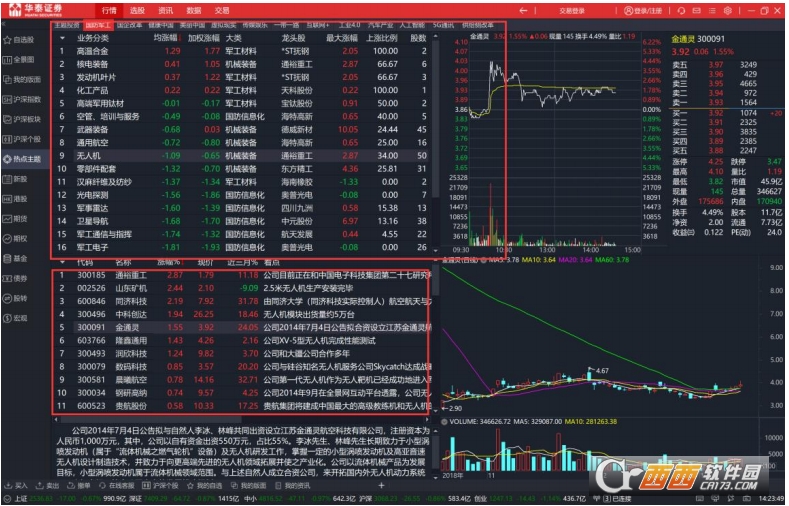Click the 登录/注册 link
Viewport: 789px width, 506px height.
pyautogui.click(x=643, y=11)
